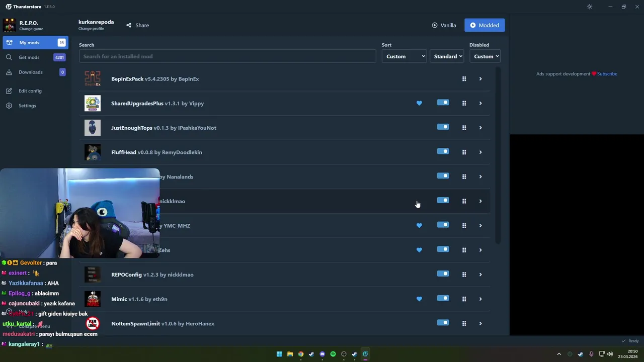Expand BepInExPack details with its chevron
644x362 pixels.
pyautogui.click(x=480, y=79)
